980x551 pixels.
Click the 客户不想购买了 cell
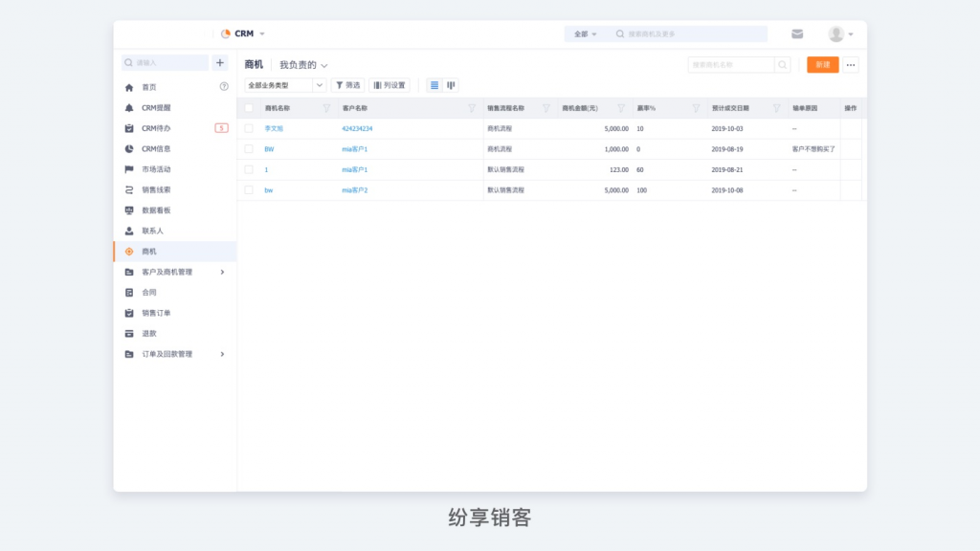(813, 148)
